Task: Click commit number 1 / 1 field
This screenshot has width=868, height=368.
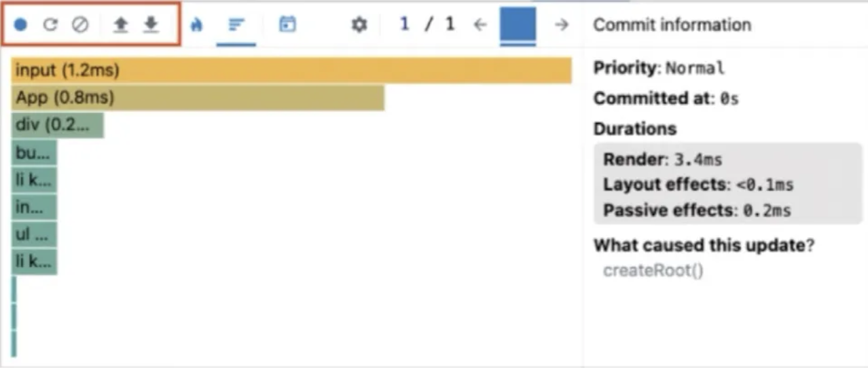Action: pyautogui.click(x=427, y=25)
